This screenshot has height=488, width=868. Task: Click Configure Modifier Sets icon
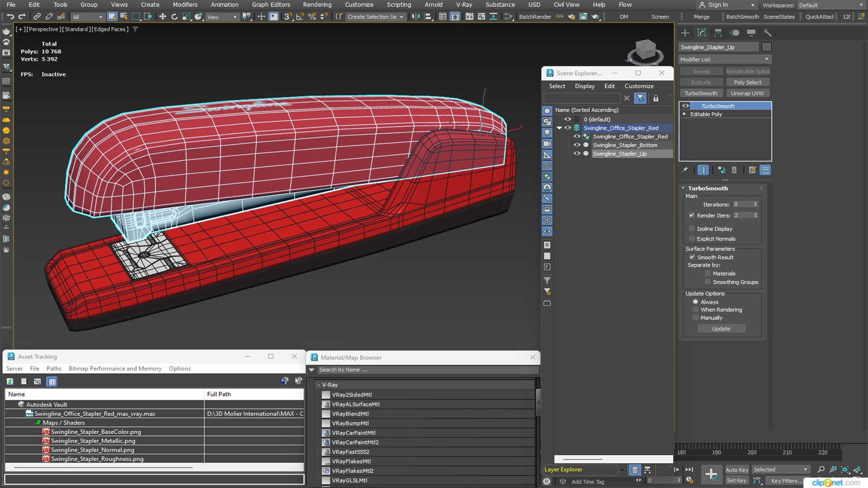coord(752,170)
